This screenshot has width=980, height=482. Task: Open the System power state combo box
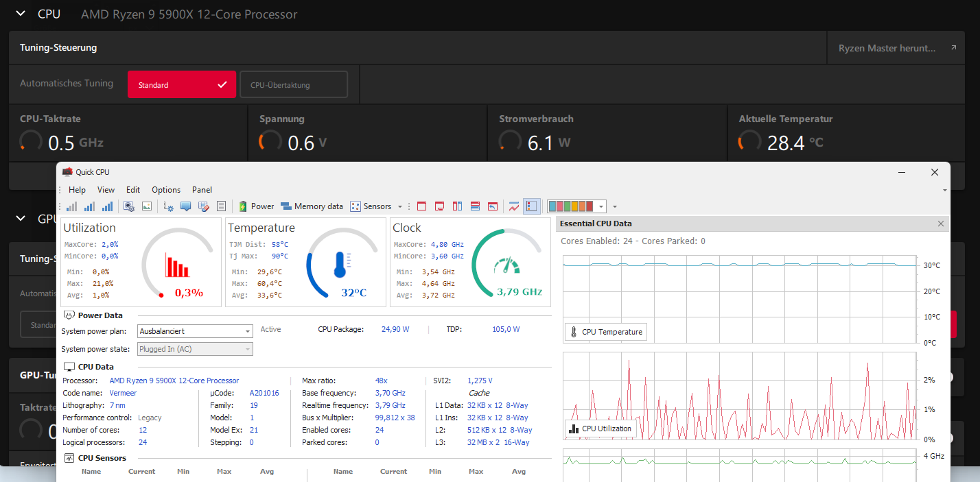click(195, 349)
